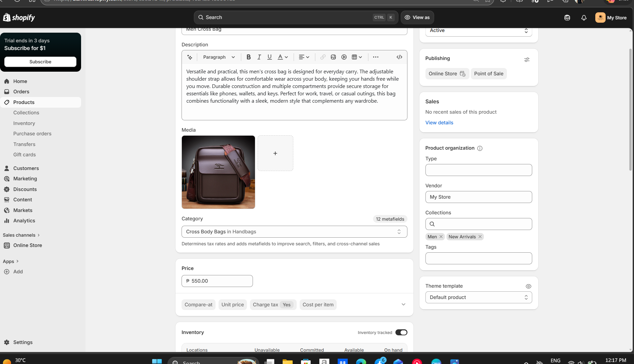The image size is (634, 364).
Task: Toggle italic formatting
Action: [x=259, y=57]
